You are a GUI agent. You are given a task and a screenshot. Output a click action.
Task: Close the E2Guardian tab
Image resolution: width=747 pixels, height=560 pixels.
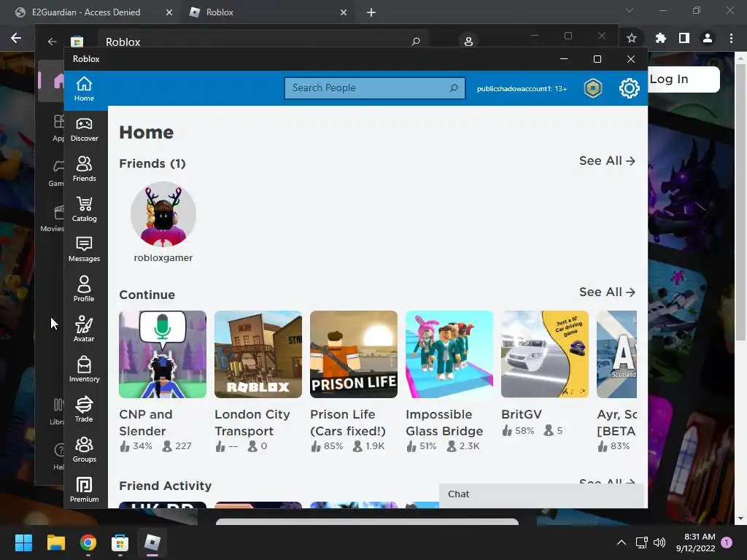coord(169,13)
